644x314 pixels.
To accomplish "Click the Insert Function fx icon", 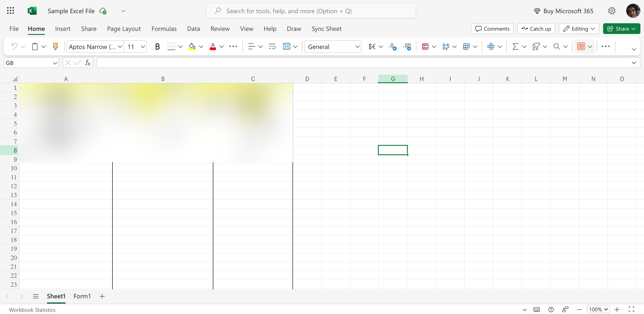I will coord(88,63).
